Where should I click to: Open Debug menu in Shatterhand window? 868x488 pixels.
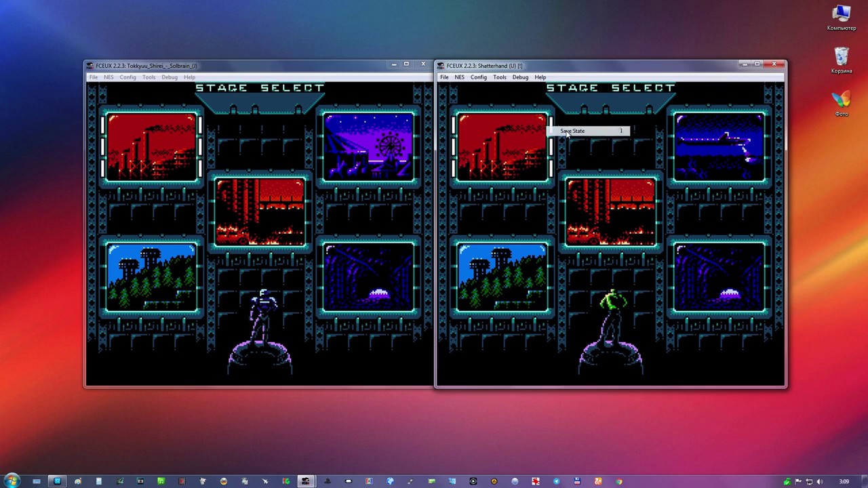[520, 77]
